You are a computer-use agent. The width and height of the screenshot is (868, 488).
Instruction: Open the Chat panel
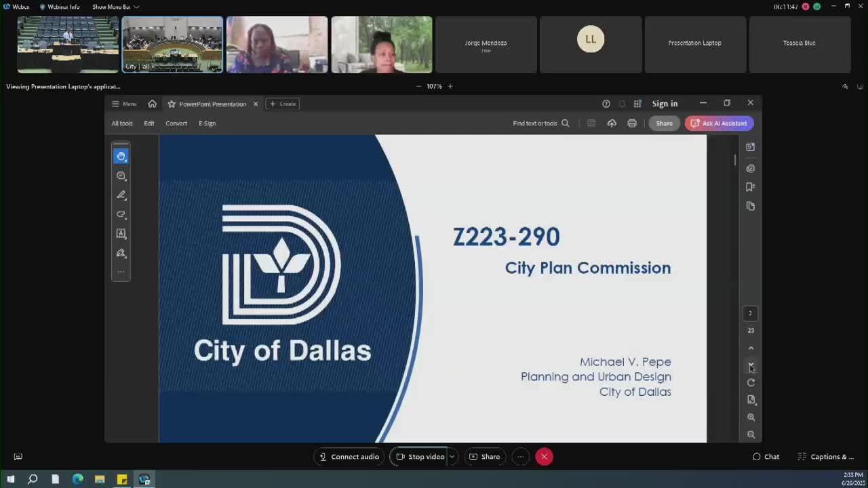click(x=766, y=457)
